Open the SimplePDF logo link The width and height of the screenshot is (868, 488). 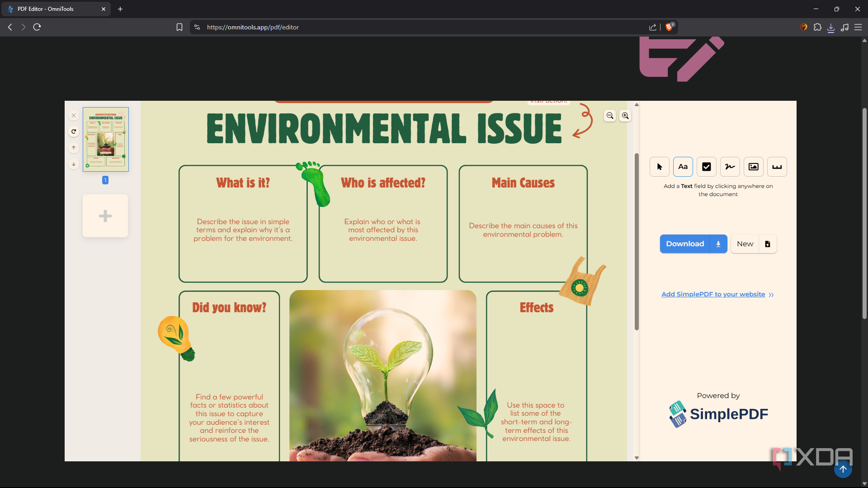[718, 414]
